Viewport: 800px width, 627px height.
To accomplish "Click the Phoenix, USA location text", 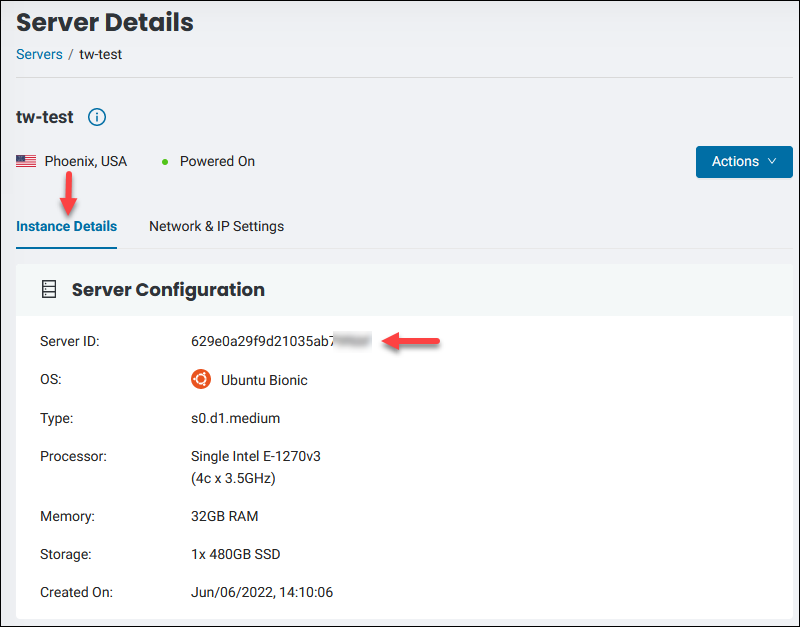I will coord(86,161).
